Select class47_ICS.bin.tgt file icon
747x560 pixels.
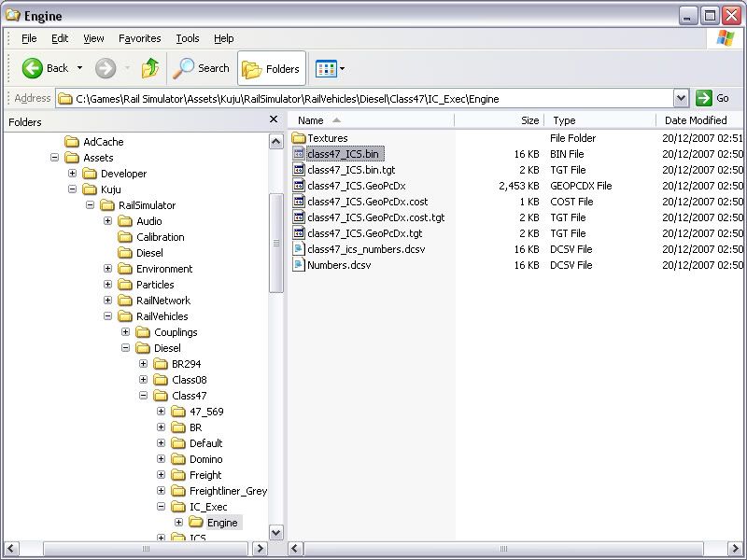[x=299, y=170]
